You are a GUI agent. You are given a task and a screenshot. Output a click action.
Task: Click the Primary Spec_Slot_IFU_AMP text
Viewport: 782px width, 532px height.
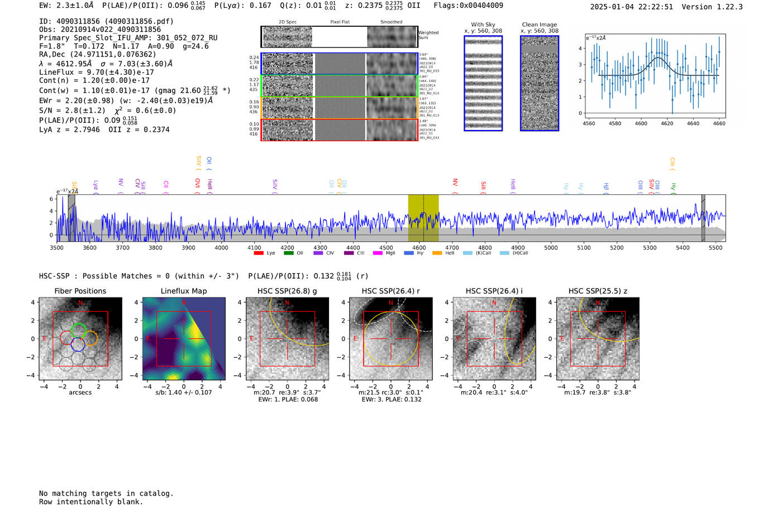128,38
